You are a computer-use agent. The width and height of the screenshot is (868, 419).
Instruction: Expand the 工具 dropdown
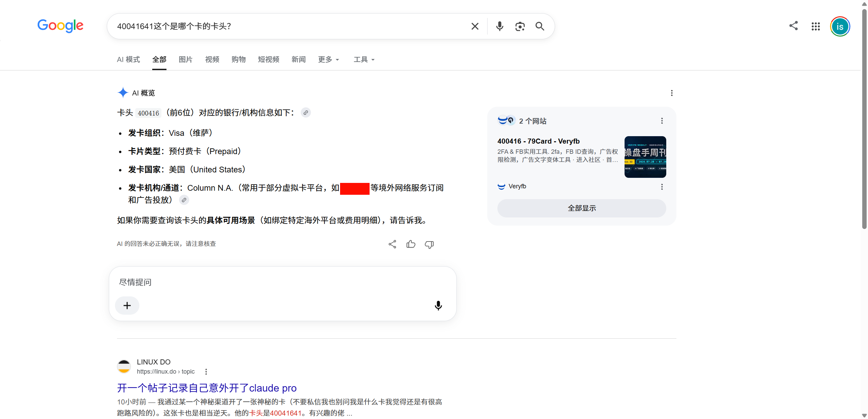pos(364,60)
